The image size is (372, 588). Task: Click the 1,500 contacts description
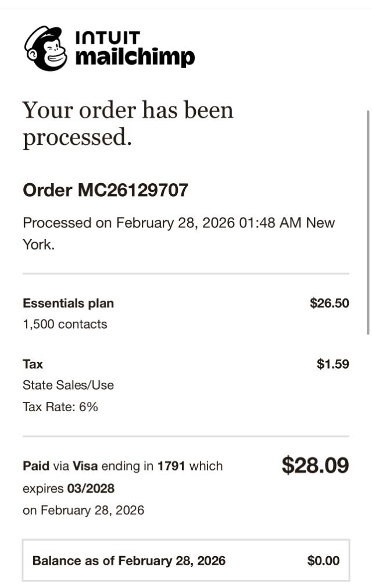click(x=65, y=324)
